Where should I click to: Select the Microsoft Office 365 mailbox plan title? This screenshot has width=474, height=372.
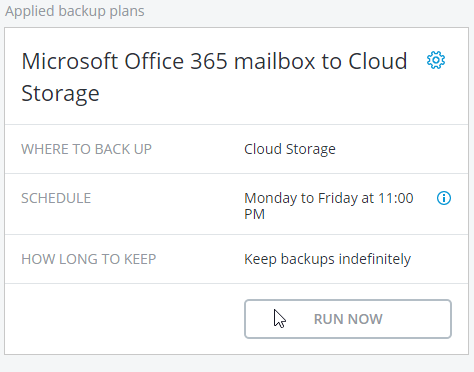tap(214, 77)
